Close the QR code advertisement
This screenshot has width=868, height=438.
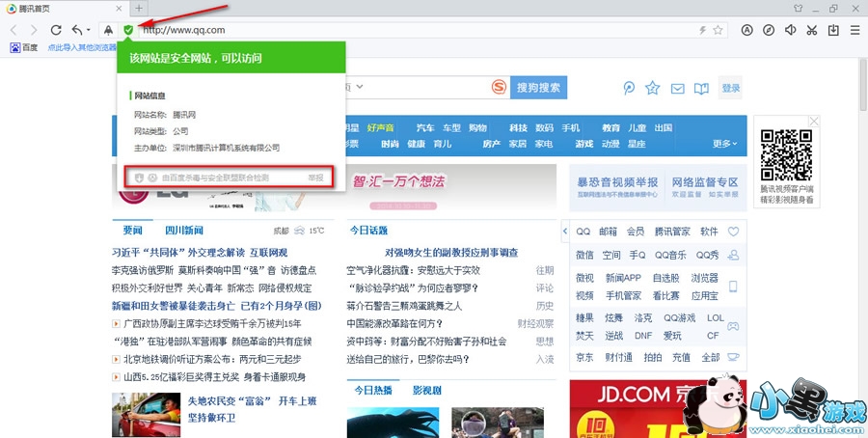(x=815, y=122)
